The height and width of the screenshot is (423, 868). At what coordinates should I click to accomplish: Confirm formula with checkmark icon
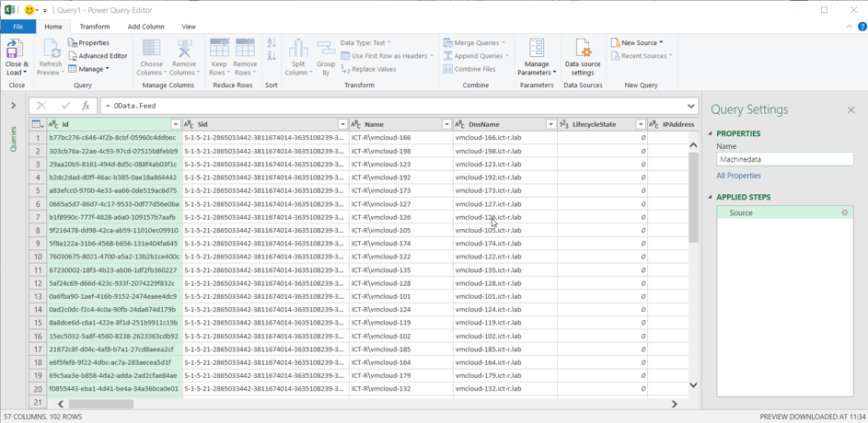(x=66, y=106)
